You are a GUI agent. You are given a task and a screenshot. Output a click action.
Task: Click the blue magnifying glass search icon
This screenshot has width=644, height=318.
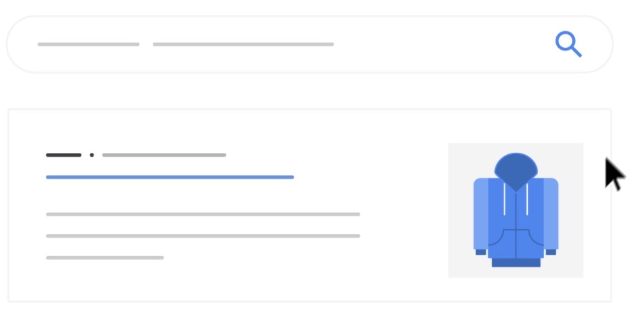[x=568, y=45]
